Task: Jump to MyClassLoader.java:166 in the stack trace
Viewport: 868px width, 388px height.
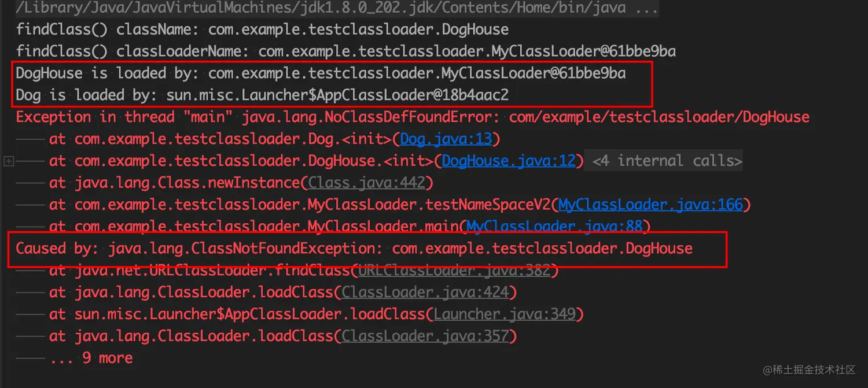Action: point(650,205)
